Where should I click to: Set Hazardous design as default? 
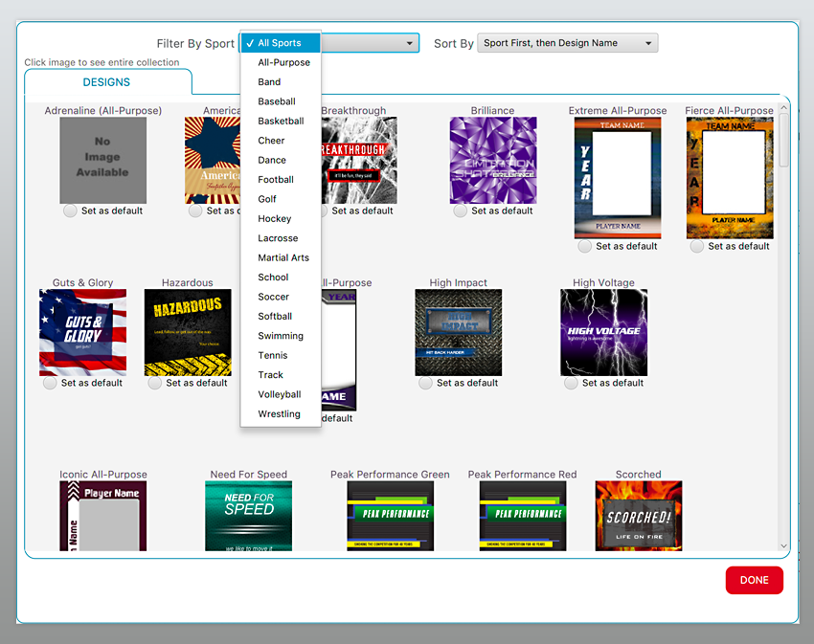155,383
